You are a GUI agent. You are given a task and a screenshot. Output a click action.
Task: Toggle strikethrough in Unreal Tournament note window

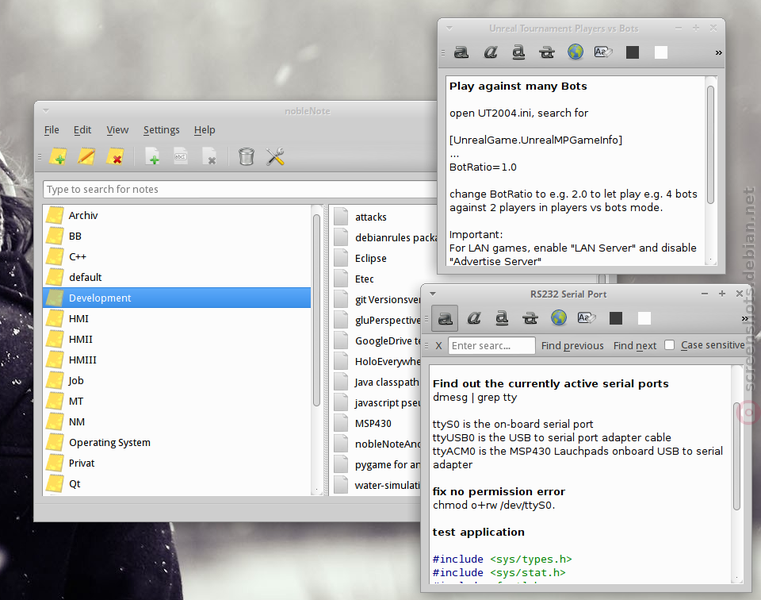[x=546, y=52]
